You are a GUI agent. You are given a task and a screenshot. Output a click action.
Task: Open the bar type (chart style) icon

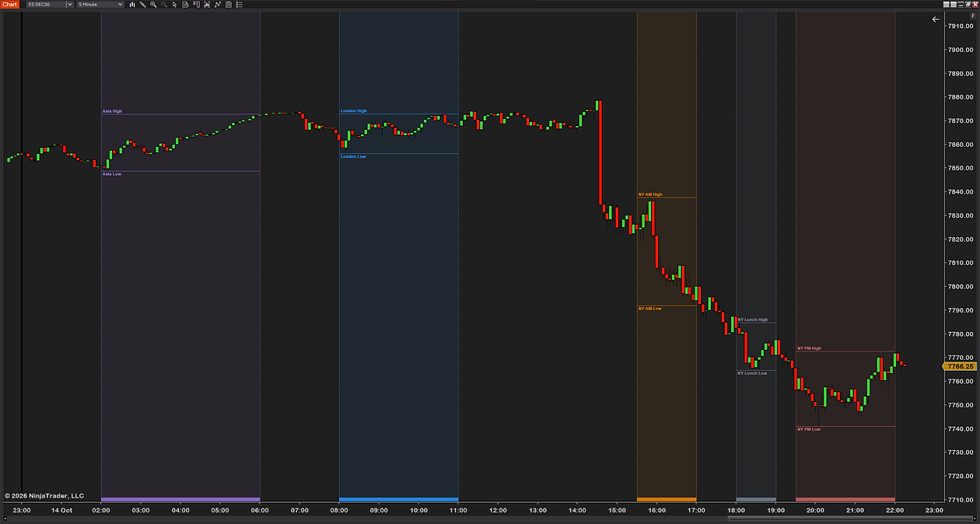(132, 4)
